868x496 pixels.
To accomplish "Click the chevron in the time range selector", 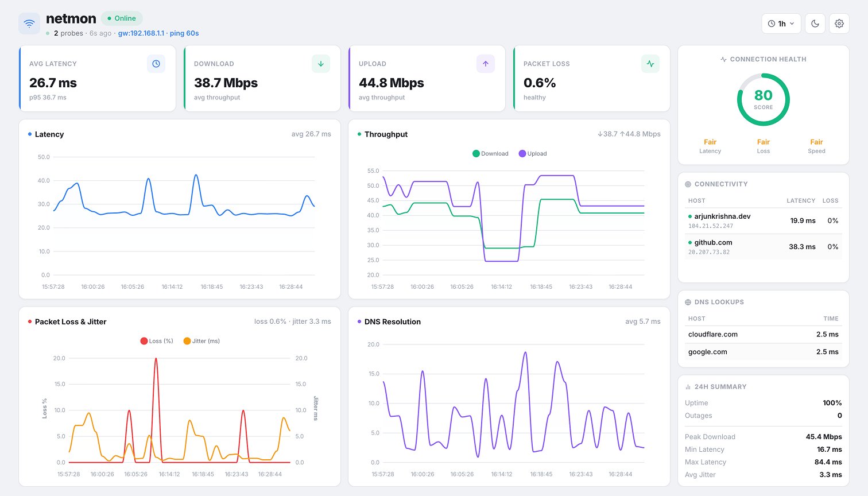I will (792, 24).
